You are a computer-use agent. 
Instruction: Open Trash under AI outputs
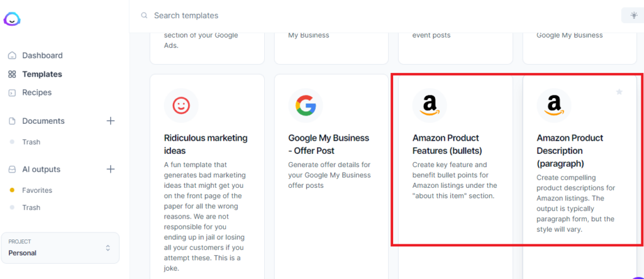click(31, 207)
